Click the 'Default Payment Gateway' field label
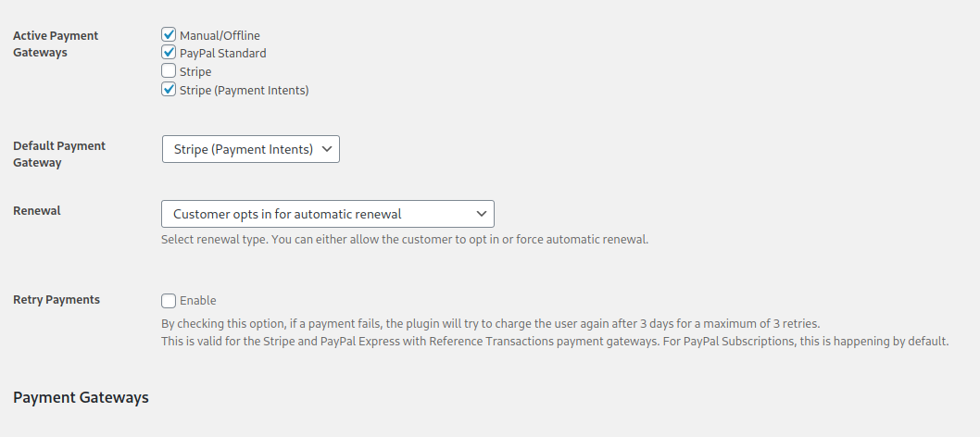Image resolution: width=980 pixels, height=437 pixels. (x=59, y=155)
